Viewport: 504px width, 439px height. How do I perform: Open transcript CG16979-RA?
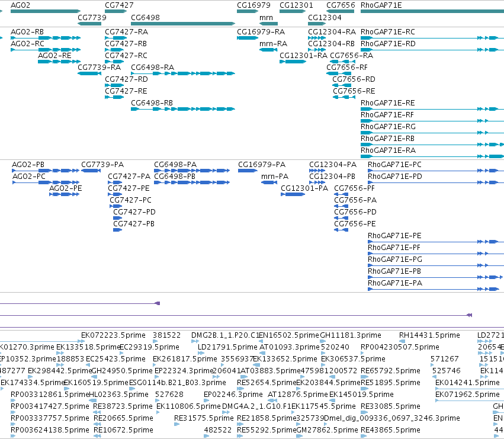261,32
